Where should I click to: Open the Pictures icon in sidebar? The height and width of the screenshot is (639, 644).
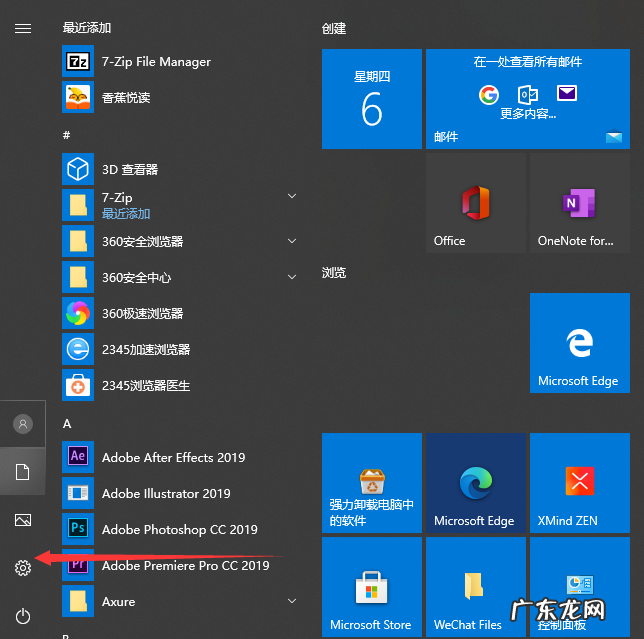coord(23,520)
